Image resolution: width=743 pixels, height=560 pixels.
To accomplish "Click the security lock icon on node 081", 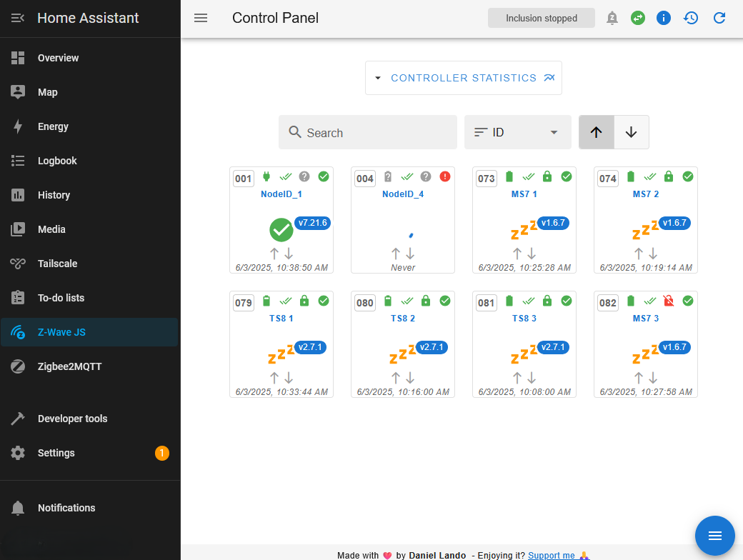I will 547,301.
